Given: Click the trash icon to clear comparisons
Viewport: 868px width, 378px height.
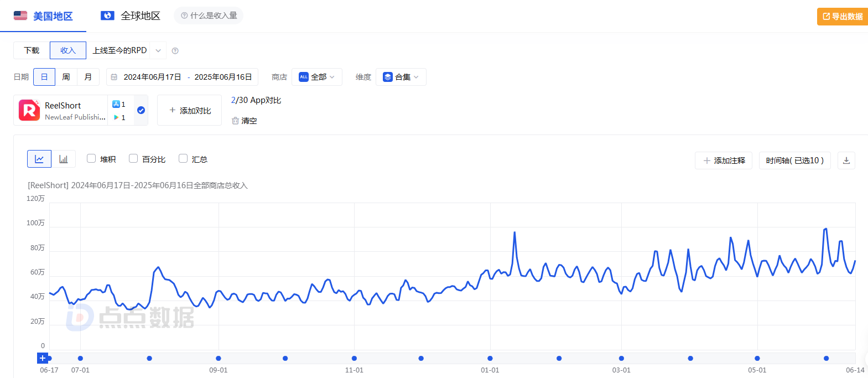Looking at the screenshot, I should coord(235,121).
